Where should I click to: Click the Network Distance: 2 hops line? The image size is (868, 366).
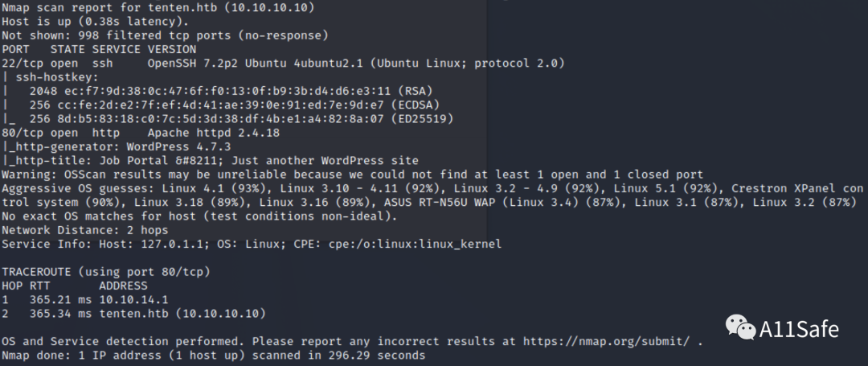tap(84, 230)
